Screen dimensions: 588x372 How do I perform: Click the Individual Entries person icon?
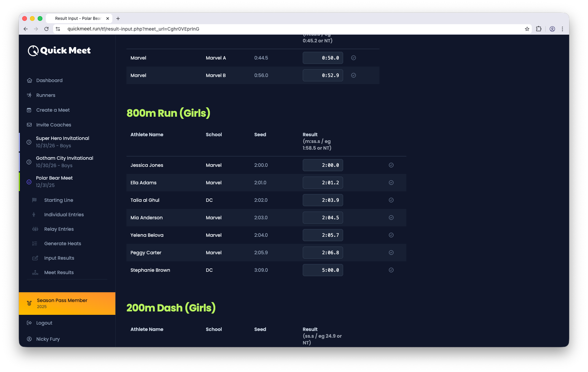(34, 214)
